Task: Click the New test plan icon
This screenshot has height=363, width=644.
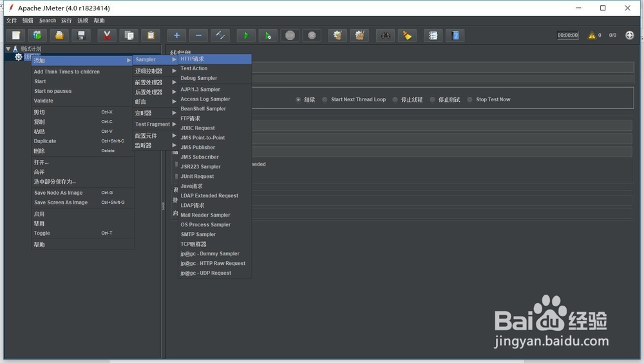Action: point(15,35)
